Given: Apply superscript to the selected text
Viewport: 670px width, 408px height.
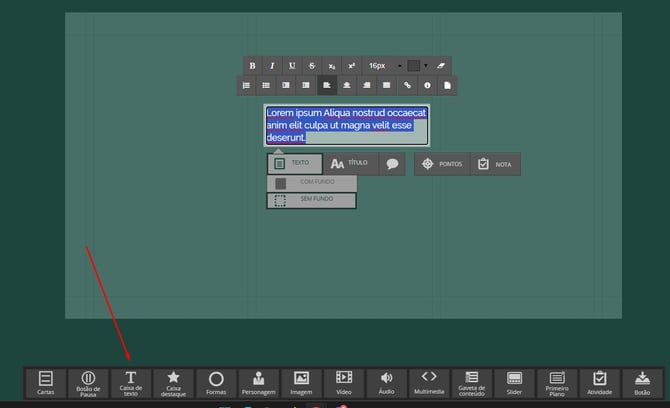Looking at the screenshot, I should (351, 66).
